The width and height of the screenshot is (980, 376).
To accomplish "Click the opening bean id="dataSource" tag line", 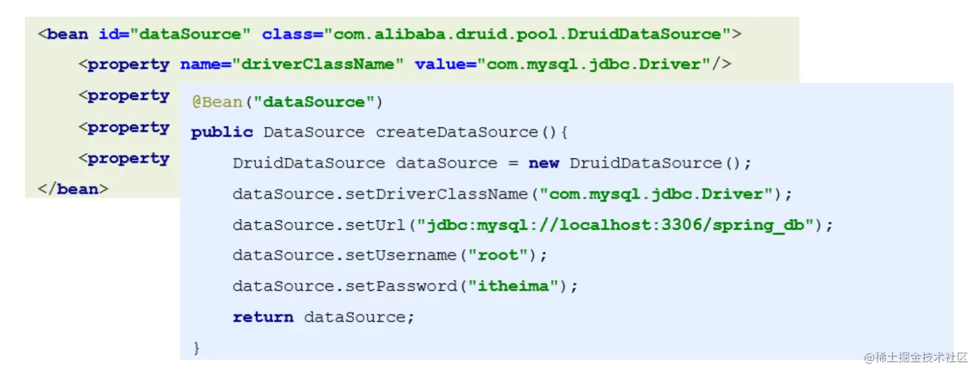I will point(390,34).
